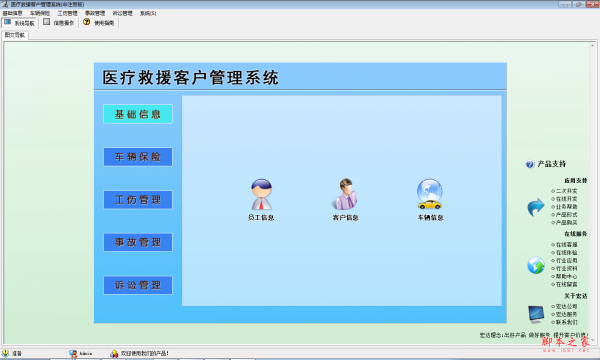Click the scrollbar down arrow on the right
Image resolution: width=600 pixels, height=360 pixels.
pyautogui.click(x=593, y=340)
